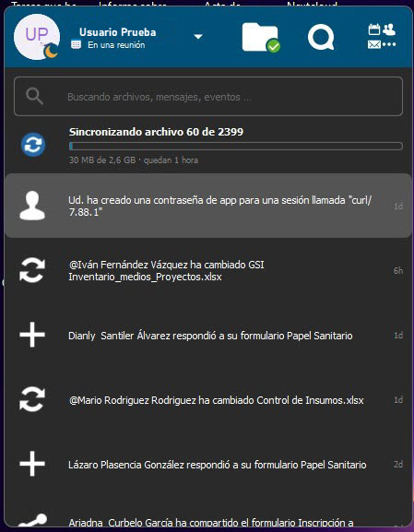Expand the account dropdown arrow

coord(198,36)
